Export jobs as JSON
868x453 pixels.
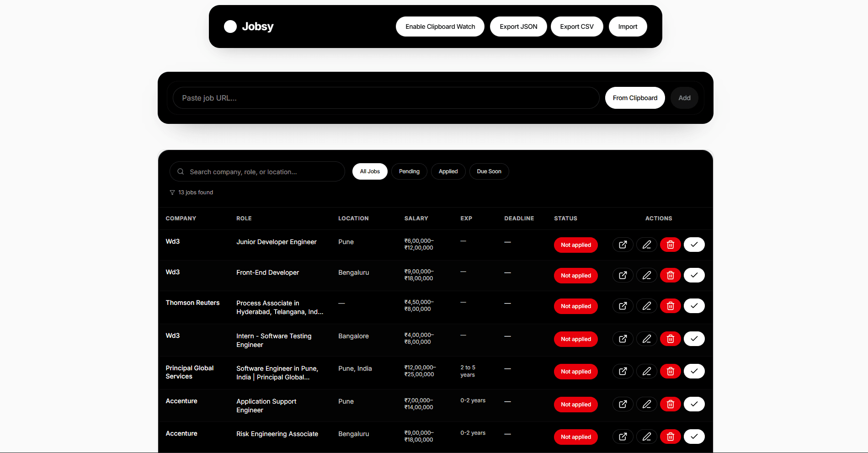[x=518, y=27]
